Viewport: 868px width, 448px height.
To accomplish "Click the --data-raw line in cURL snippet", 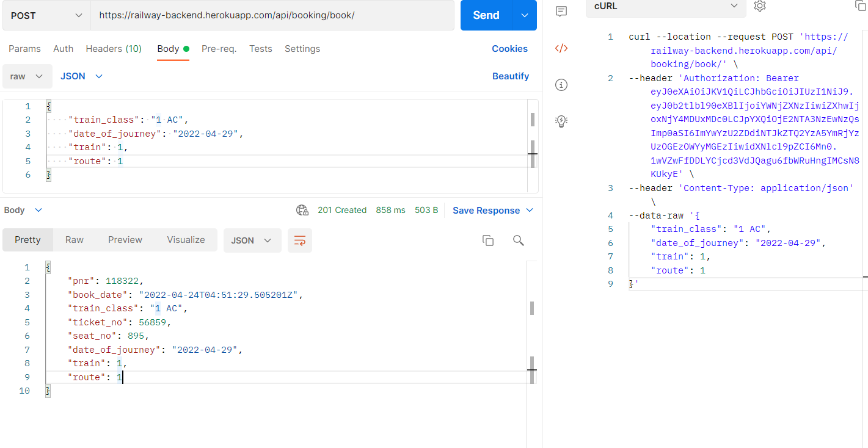I will [x=664, y=215].
